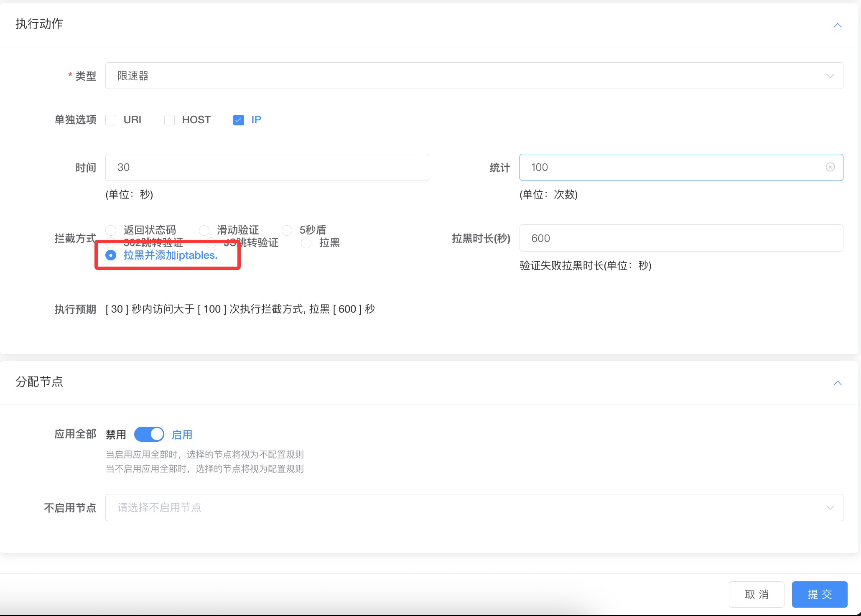This screenshot has height=616, width=861.
Task: Click the 验证失败拉黑时长 hint text
Action: pyautogui.click(x=586, y=265)
